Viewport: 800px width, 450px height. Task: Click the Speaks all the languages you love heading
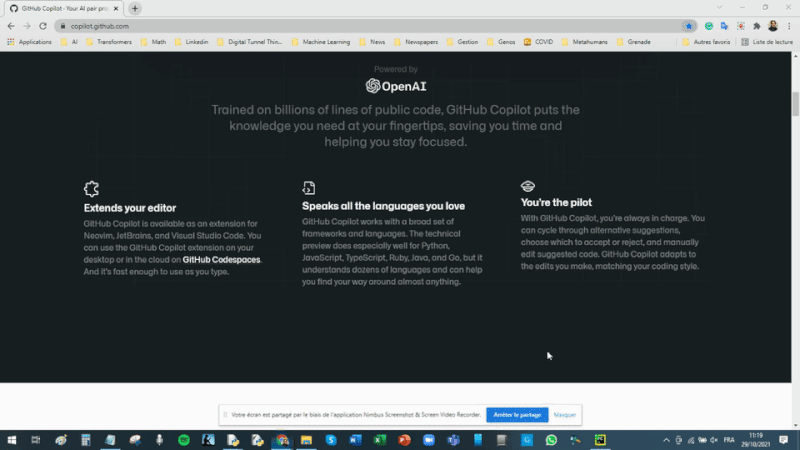383,206
